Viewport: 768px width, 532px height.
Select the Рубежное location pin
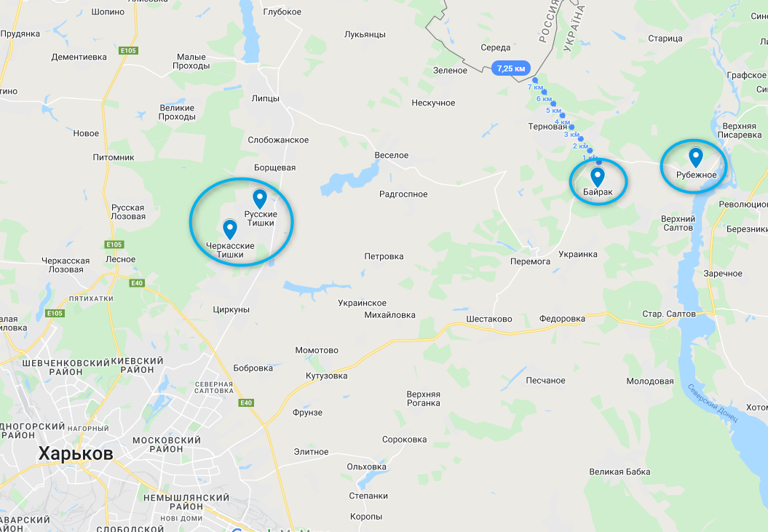click(695, 158)
